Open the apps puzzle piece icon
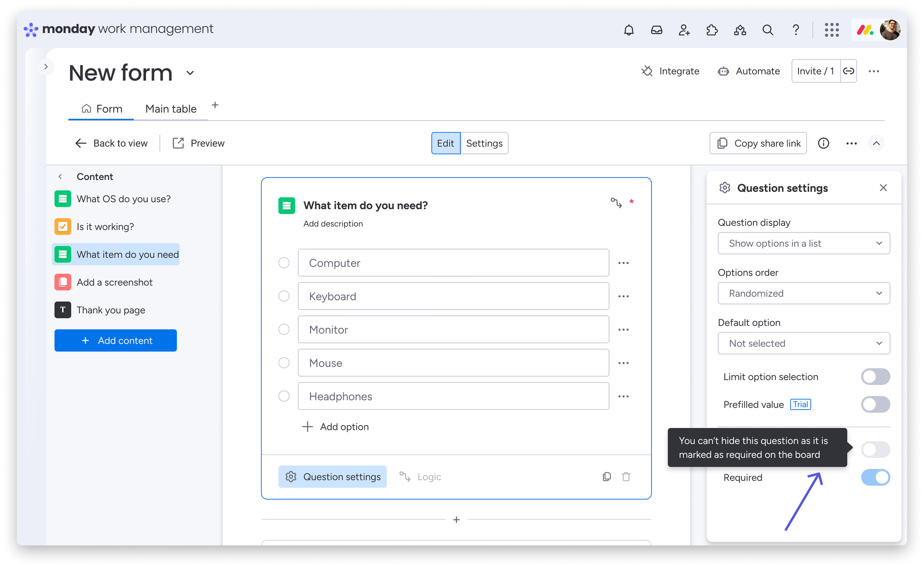The image size is (924, 564). coord(712,29)
